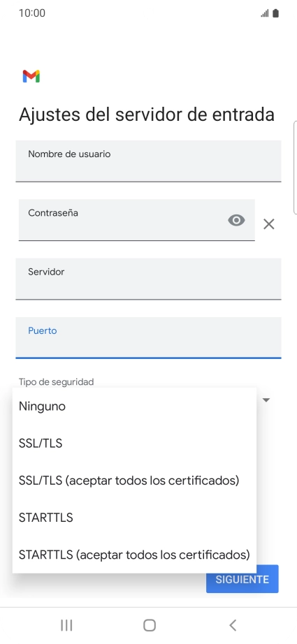This screenshot has height=644, width=297.
Task: Open recent apps navigation button
Action: [x=66, y=625]
